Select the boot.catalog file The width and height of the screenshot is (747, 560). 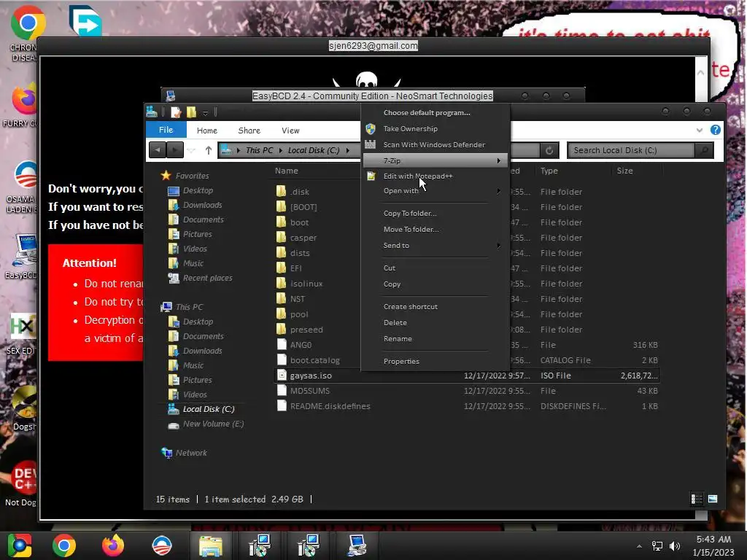pyautogui.click(x=314, y=360)
